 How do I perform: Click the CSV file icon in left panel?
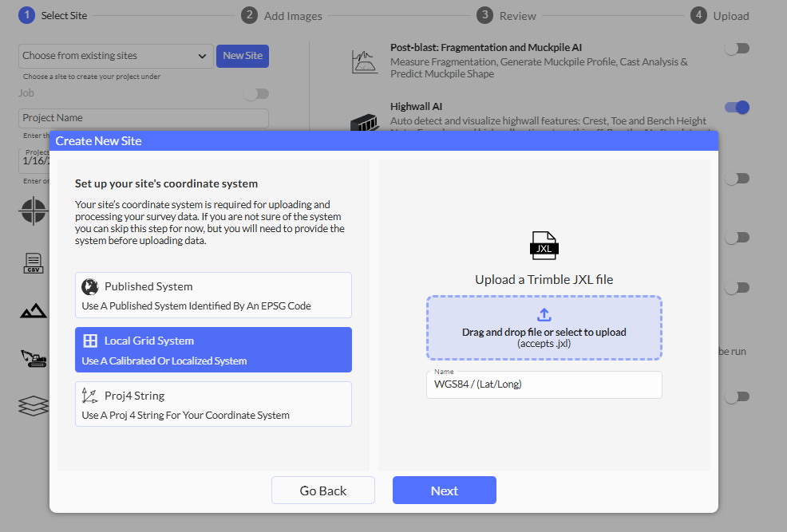(x=34, y=263)
